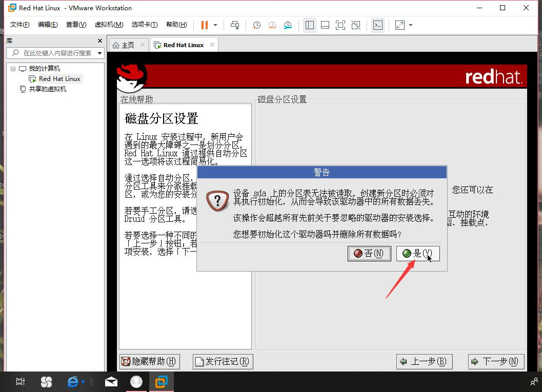Click the 隐藏帮助(H) button

pyautogui.click(x=150, y=362)
